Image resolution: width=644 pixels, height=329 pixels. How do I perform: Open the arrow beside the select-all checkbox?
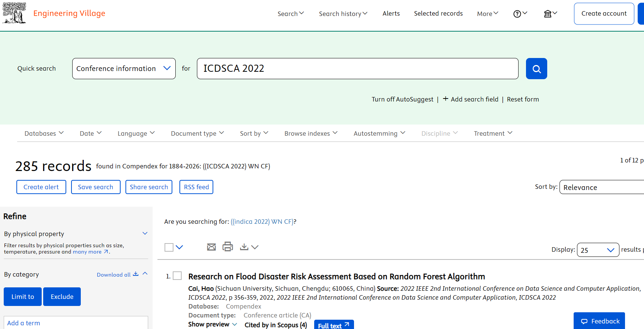[179, 247]
